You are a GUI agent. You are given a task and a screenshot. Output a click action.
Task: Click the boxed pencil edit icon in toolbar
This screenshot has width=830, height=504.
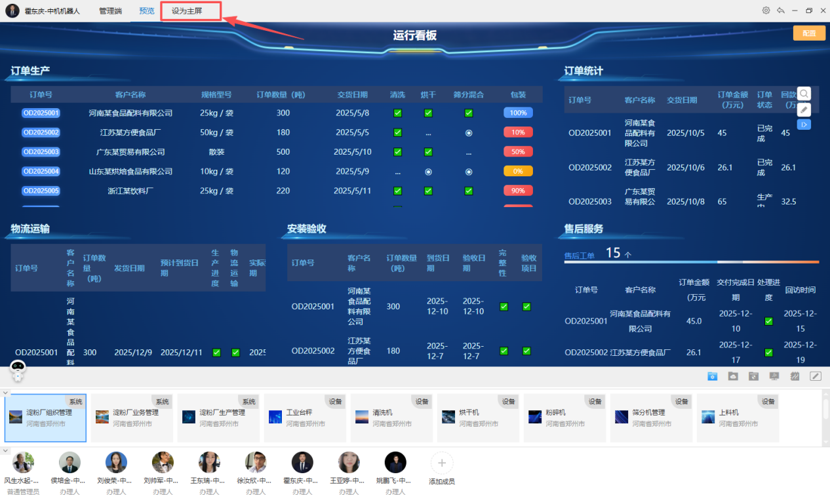pyautogui.click(x=816, y=376)
